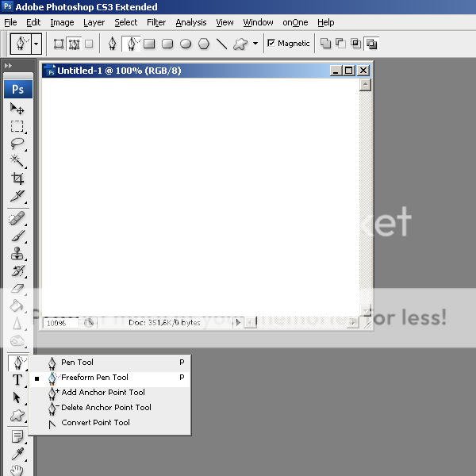
Task: Open the Filter menu
Action: tap(156, 22)
